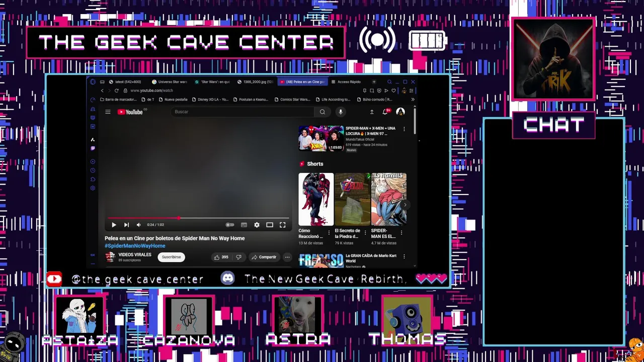Screen dimensions: 644x362
Task: Type in the Buscar search field
Action: 244,112
